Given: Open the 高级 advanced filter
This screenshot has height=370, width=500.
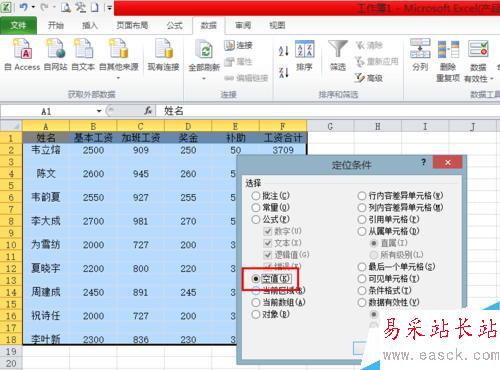Looking at the screenshot, I should [369, 78].
